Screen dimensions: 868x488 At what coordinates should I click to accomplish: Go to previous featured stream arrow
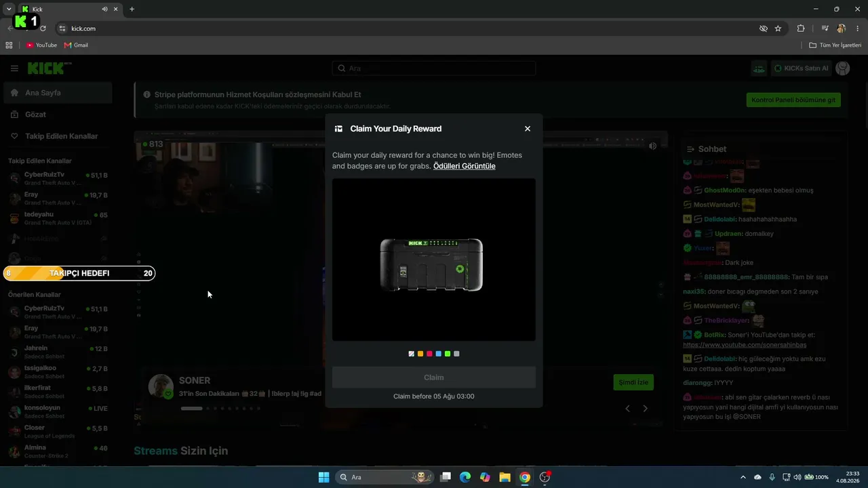[x=627, y=408]
